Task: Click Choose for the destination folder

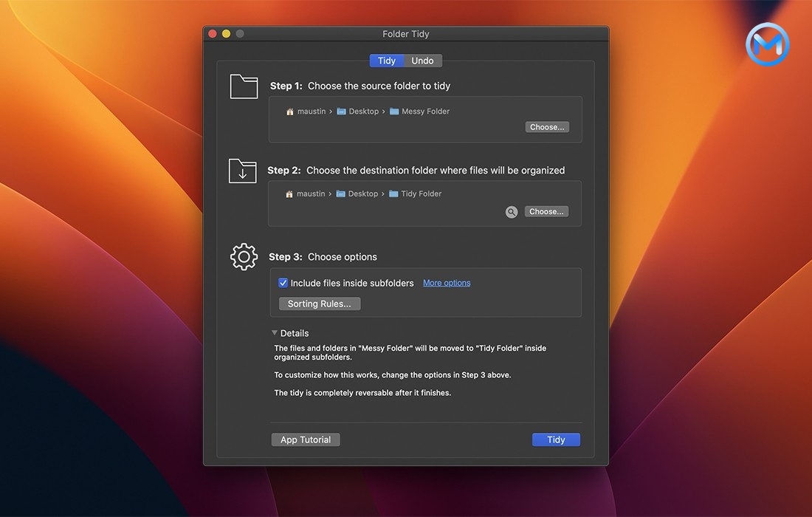Action: click(x=546, y=211)
